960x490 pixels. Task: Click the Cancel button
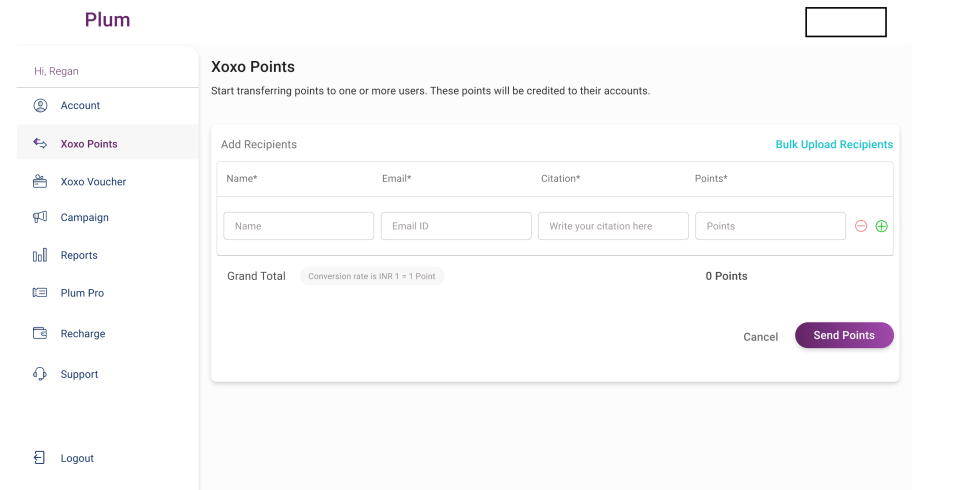tap(760, 337)
